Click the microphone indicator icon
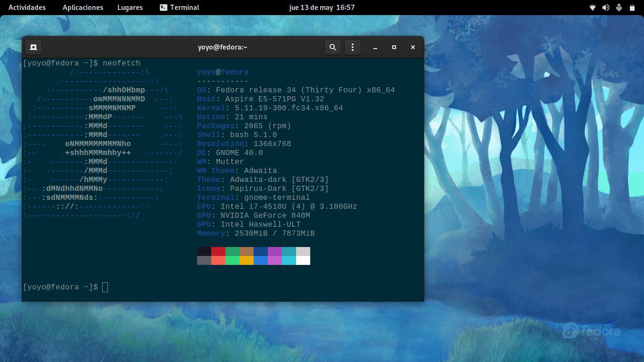This screenshot has height=362, width=644. pyautogui.click(x=619, y=8)
